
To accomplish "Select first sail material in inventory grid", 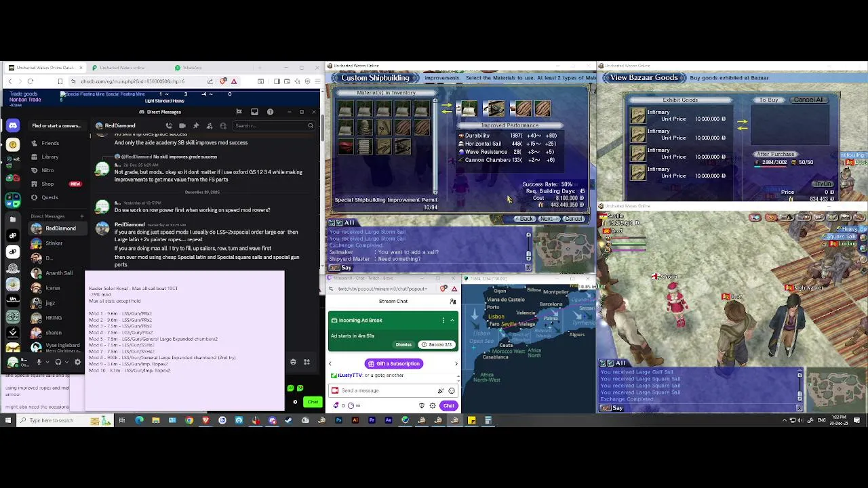I will click(345, 108).
